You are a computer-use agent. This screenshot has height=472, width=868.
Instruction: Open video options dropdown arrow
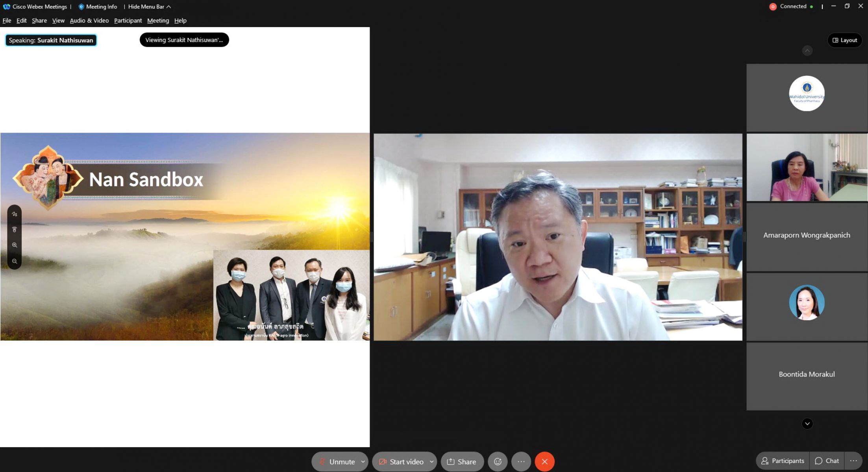click(432, 462)
